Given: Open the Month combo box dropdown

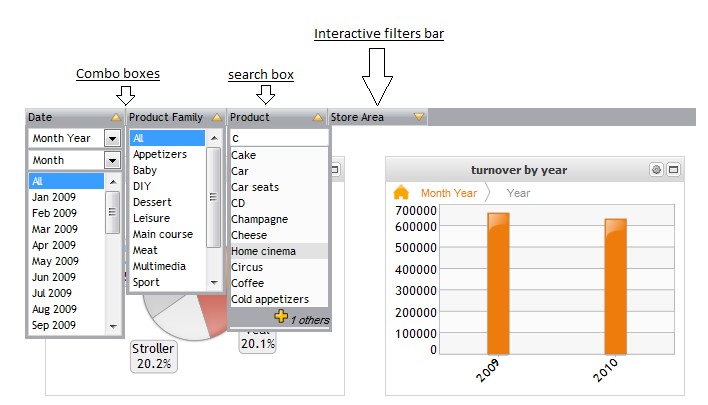Looking at the screenshot, I should (x=112, y=160).
